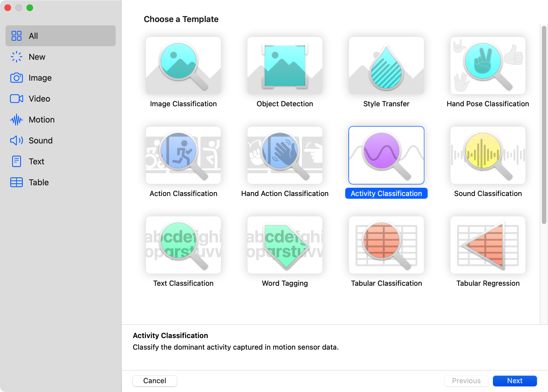The width and height of the screenshot is (548, 392).
Task: Cancel the template selection
Action: (x=154, y=381)
